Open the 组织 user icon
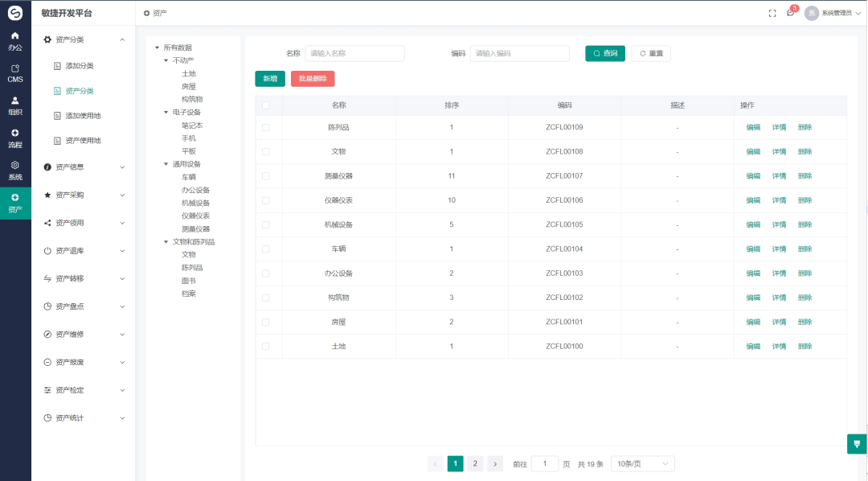The width and height of the screenshot is (868, 481). (15, 101)
